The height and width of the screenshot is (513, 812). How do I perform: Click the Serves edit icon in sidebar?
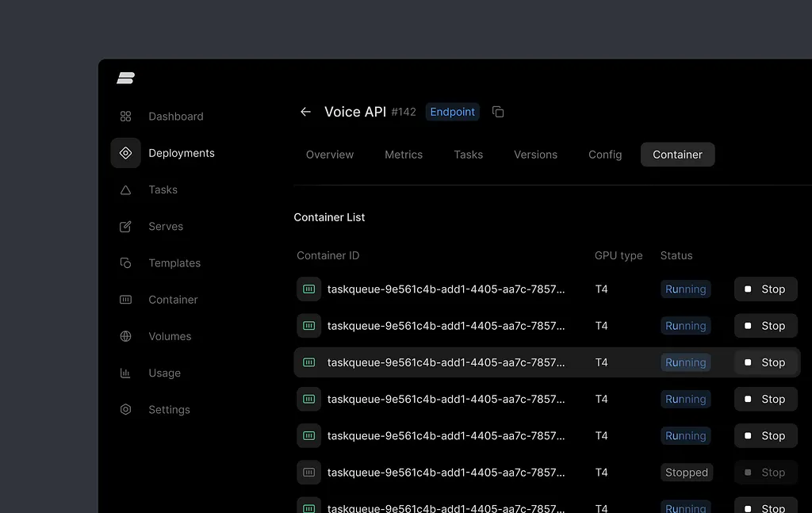click(x=125, y=227)
